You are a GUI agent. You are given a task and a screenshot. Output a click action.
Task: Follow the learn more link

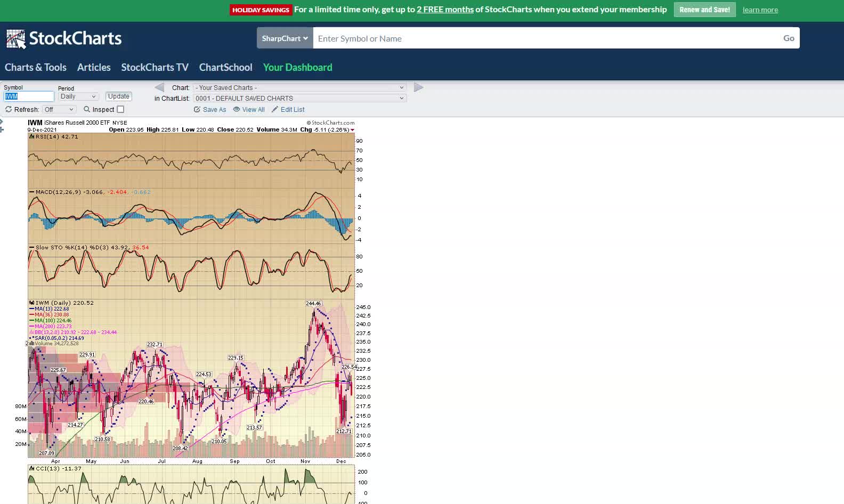[x=760, y=10]
